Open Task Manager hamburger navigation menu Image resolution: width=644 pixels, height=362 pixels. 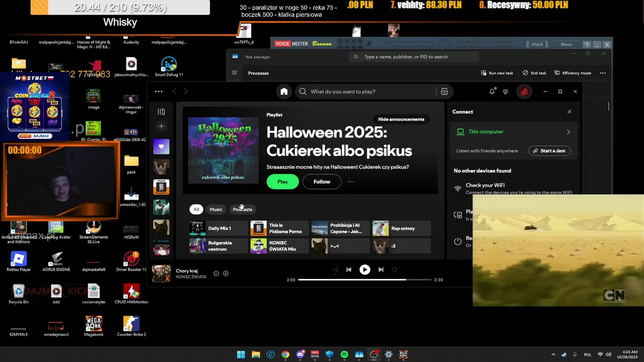234,73
